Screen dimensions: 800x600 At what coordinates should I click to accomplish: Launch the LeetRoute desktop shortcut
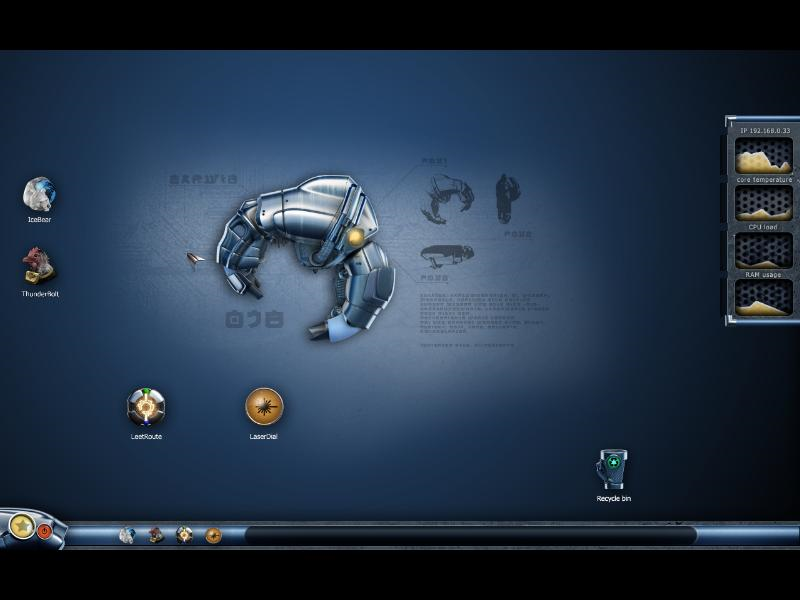tap(146, 407)
